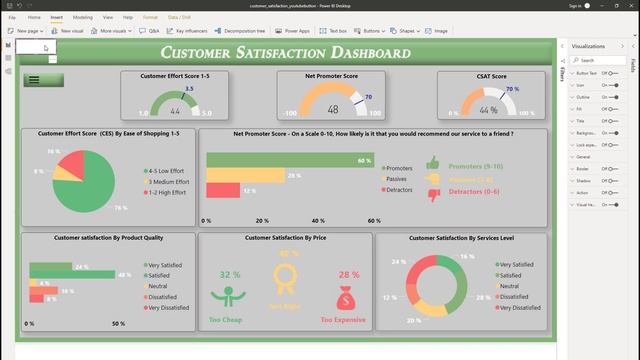Select the blank white button visual
This screenshot has height=360, width=640.
point(36,47)
